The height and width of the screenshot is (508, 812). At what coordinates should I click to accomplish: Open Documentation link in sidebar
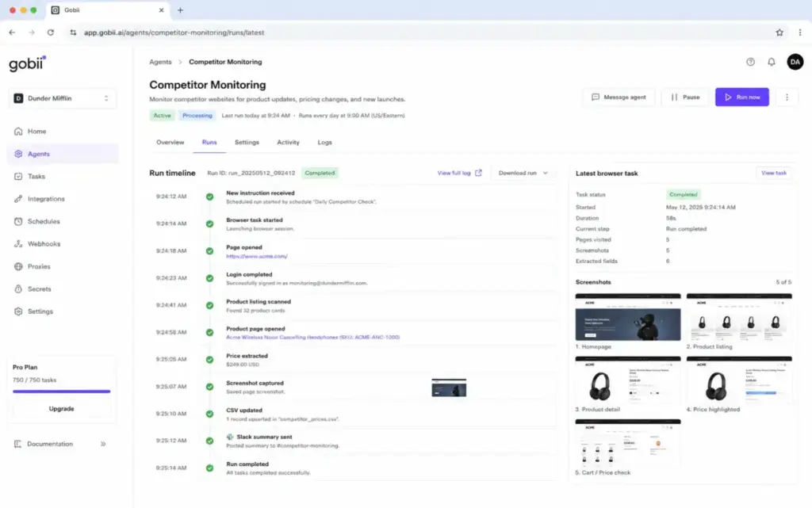[50, 444]
